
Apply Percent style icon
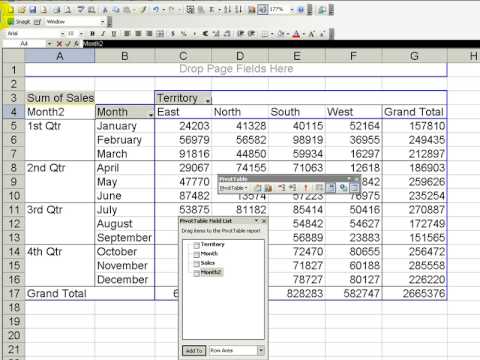point(184,34)
